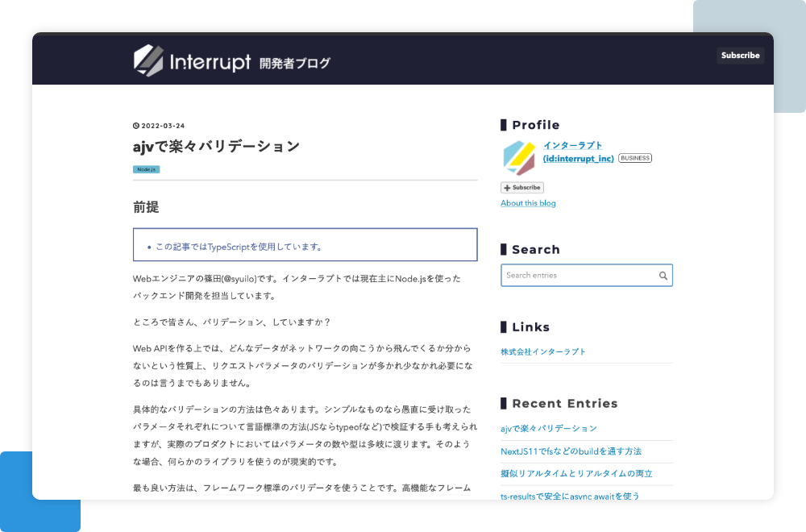This screenshot has height=532, width=806.
Task: Click the BUSINESS badge beside the profile
Action: click(x=635, y=158)
